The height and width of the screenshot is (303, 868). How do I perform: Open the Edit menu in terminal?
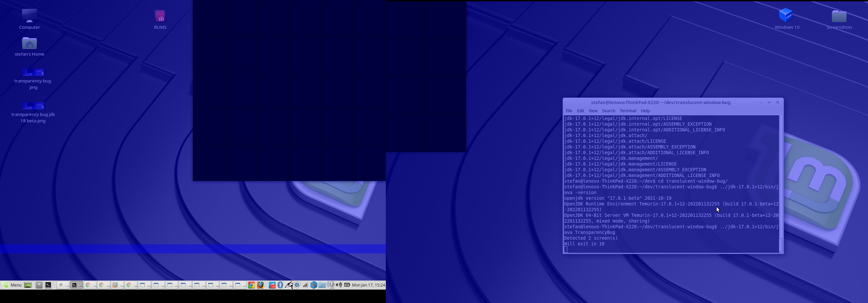coord(580,111)
